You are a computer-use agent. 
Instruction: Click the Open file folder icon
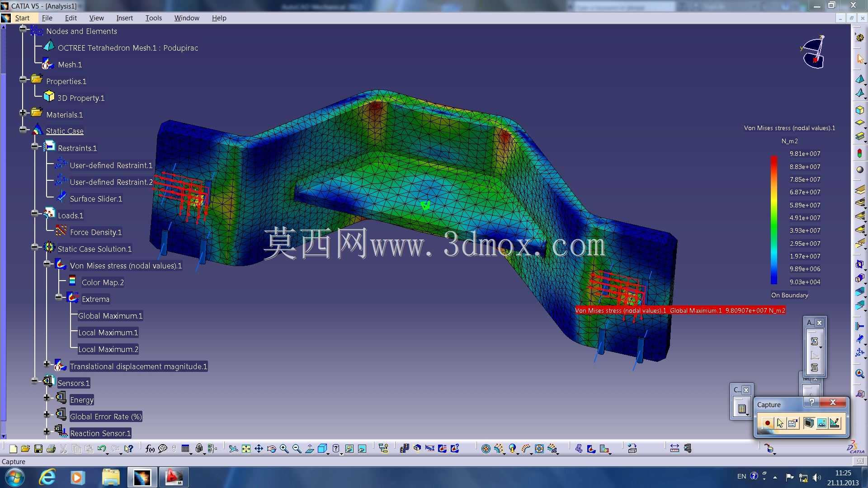(x=25, y=449)
